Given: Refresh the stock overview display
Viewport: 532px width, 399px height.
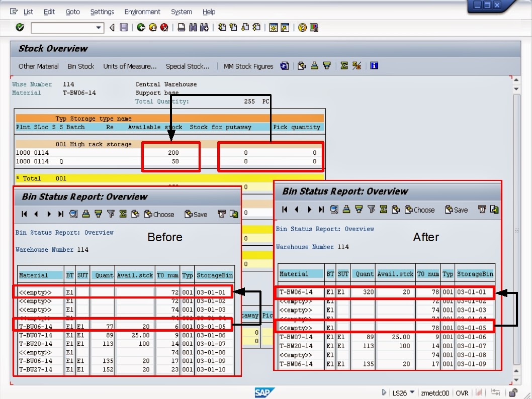Looking at the screenshot, I should point(284,66).
